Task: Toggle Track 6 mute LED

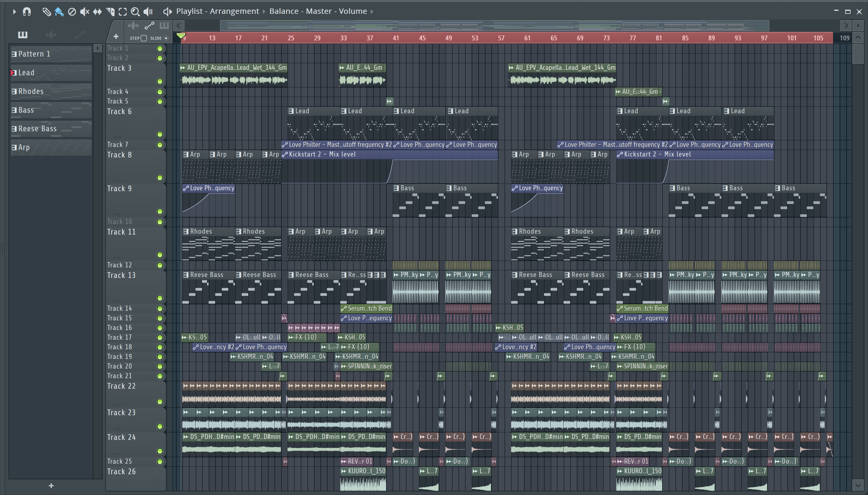Action: click(159, 134)
